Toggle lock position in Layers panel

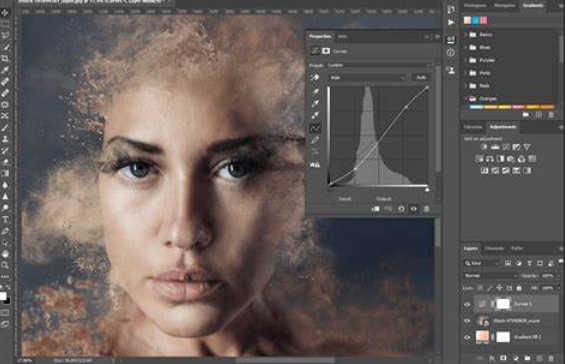499,288
